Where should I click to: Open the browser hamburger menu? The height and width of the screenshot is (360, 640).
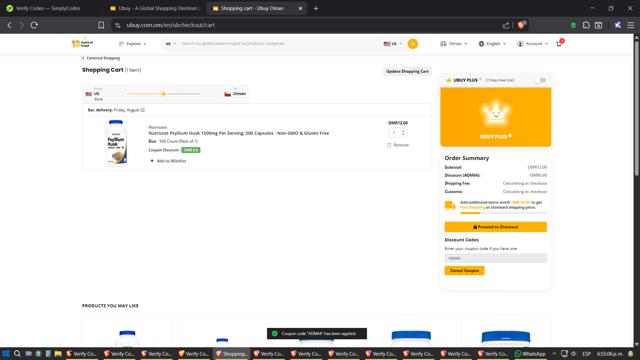click(631, 25)
